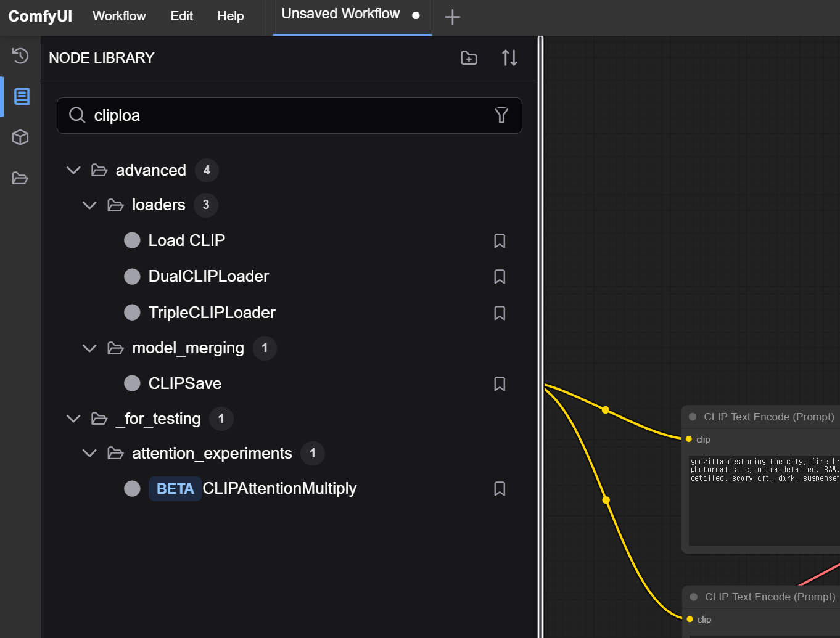Open the Edit menu
The height and width of the screenshot is (638, 840).
pos(181,16)
